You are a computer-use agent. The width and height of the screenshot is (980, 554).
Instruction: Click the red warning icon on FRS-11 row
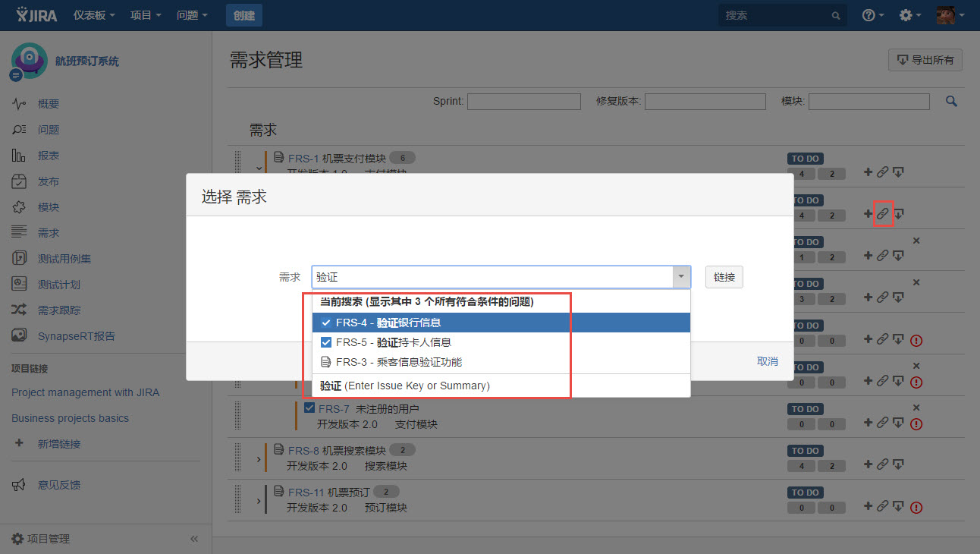point(916,508)
